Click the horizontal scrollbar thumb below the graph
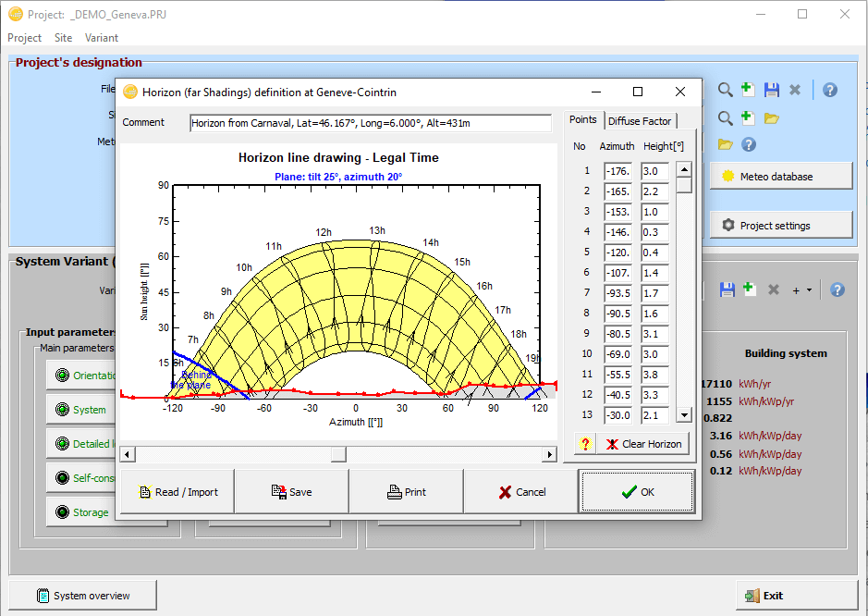Image resolution: width=868 pixels, height=616 pixels. click(338, 454)
